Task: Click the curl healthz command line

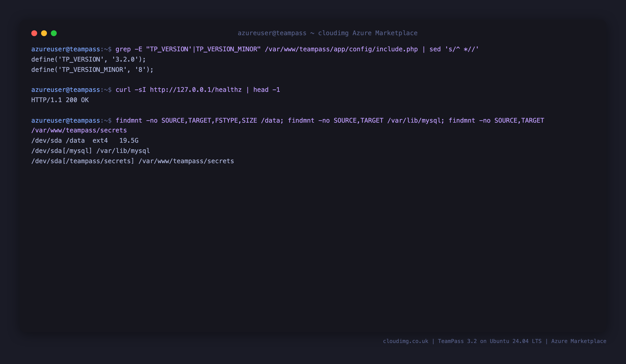Action: pyautogui.click(x=156, y=90)
